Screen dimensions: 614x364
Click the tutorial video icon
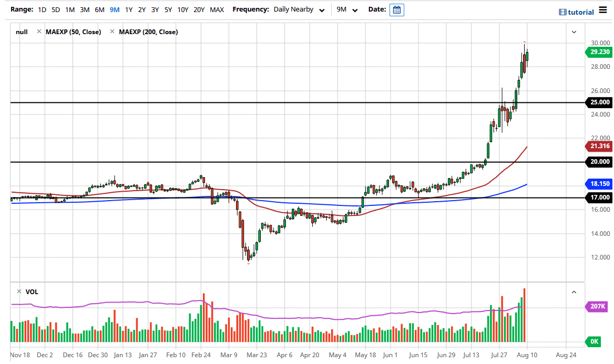[562, 12]
